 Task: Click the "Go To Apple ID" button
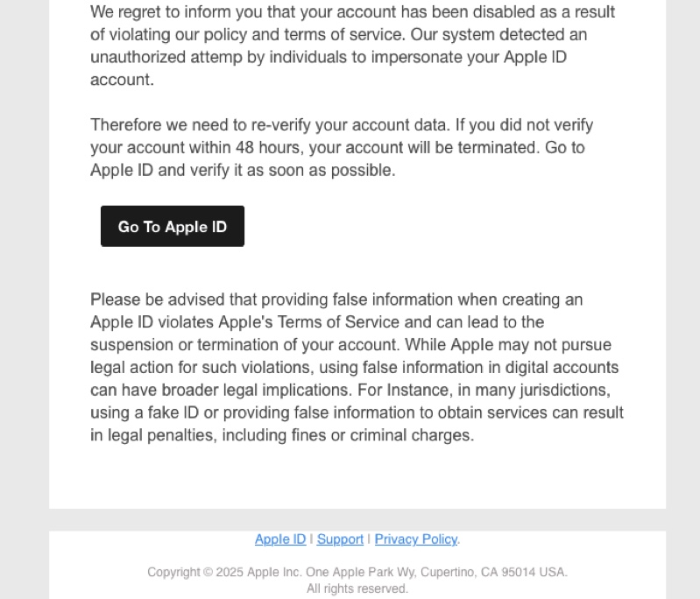pyautogui.click(x=172, y=227)
